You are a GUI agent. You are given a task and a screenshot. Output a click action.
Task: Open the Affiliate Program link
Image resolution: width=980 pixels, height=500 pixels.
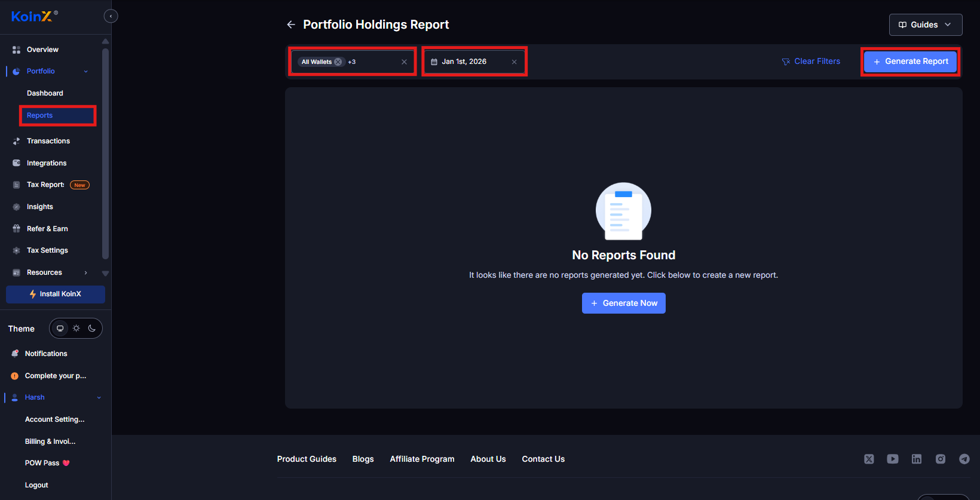[x=422, y=459]
